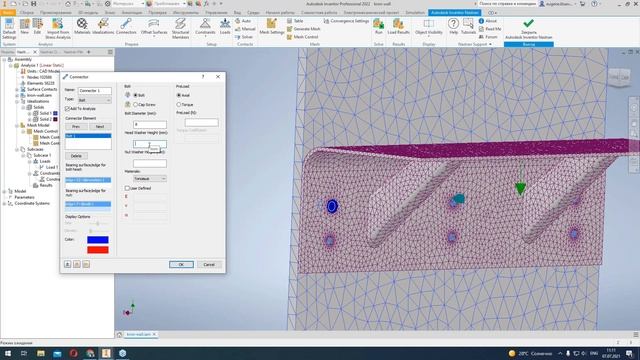Expand the Surface Contacts tree node
This screenshot has height=360, width=640.
pos(17,89)
